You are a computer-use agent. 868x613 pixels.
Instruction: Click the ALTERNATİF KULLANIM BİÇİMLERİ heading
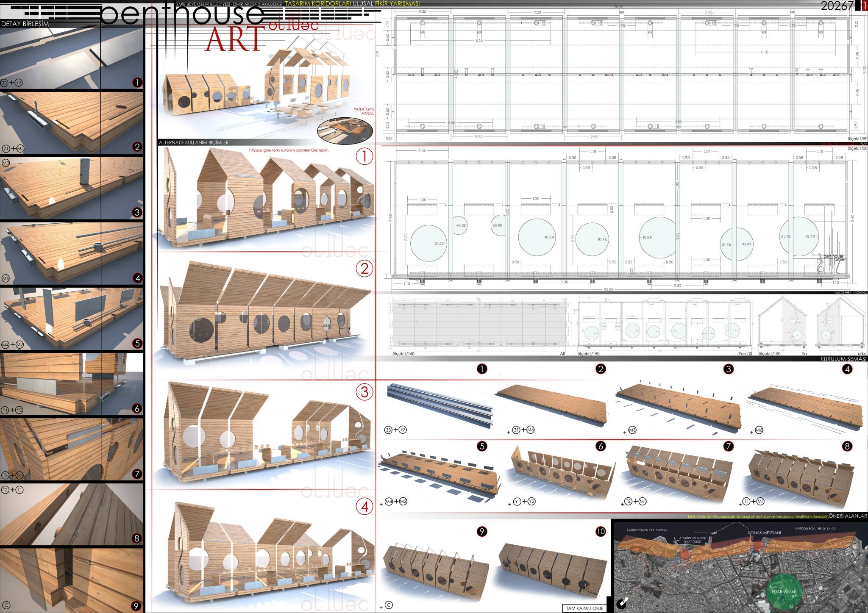pos(194,143)
